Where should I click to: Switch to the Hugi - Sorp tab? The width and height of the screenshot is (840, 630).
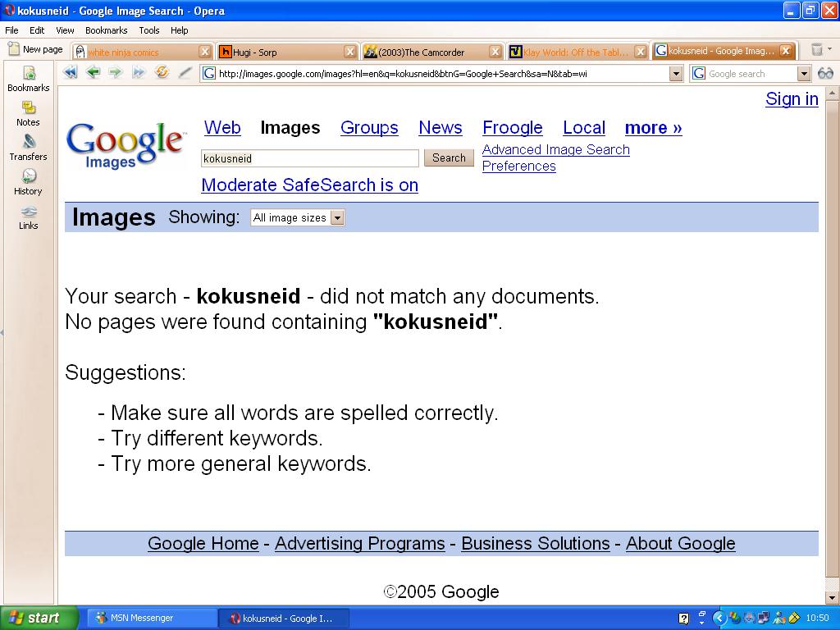point(288,52)
